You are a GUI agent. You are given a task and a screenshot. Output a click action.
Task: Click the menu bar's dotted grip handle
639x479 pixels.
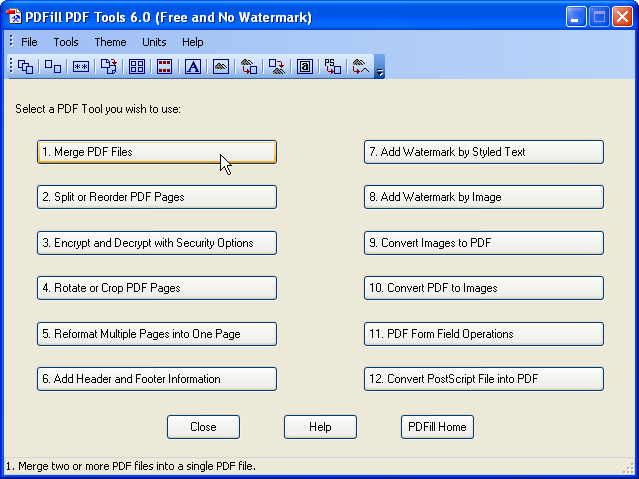[11, 41]
